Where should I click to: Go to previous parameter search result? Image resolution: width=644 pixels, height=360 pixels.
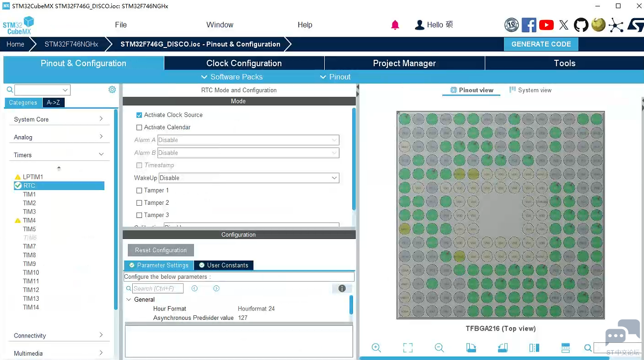point(194,288)
